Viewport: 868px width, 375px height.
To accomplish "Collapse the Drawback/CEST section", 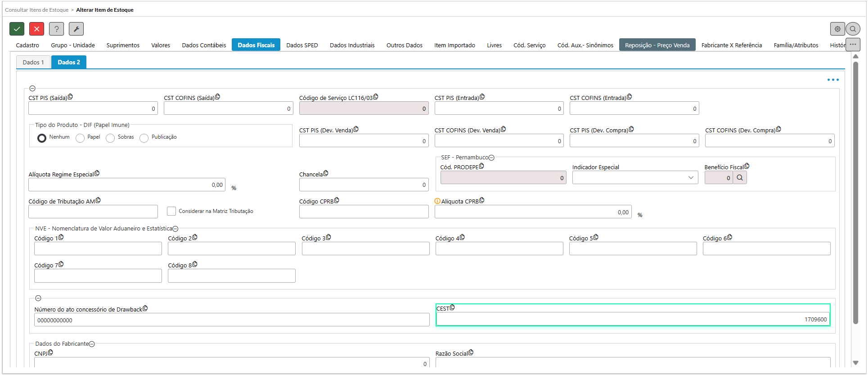I will (38, 298).
